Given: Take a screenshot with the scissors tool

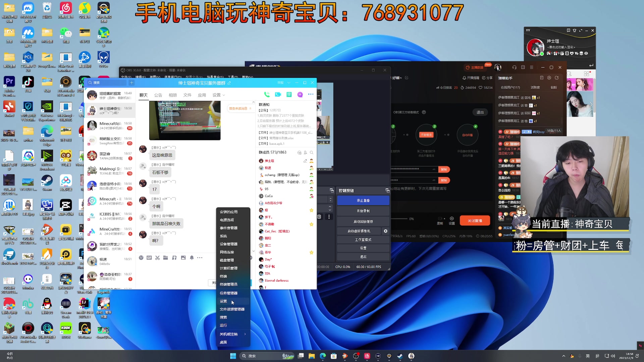Looking at the screenshot, I should click(157, 258).
